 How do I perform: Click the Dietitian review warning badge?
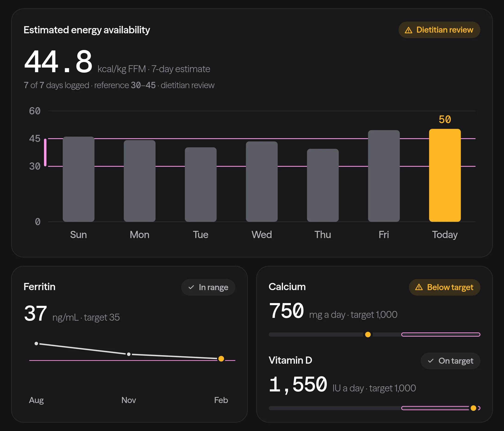[439, 30]
